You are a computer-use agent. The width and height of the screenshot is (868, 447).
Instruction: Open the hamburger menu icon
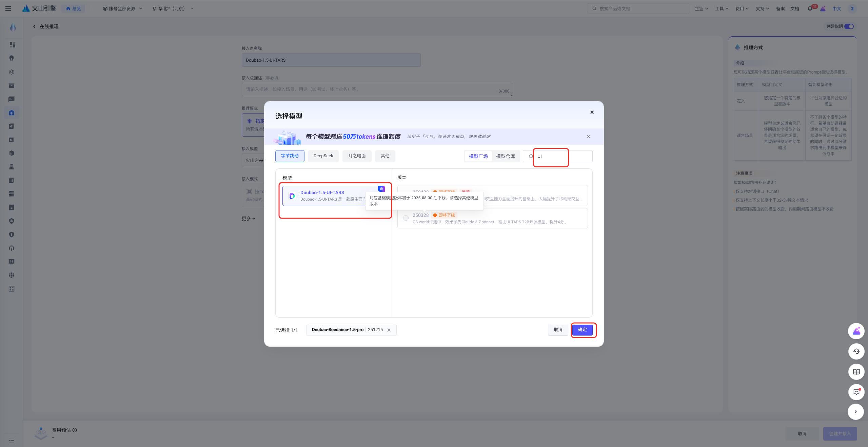click(x=8, y=8)
